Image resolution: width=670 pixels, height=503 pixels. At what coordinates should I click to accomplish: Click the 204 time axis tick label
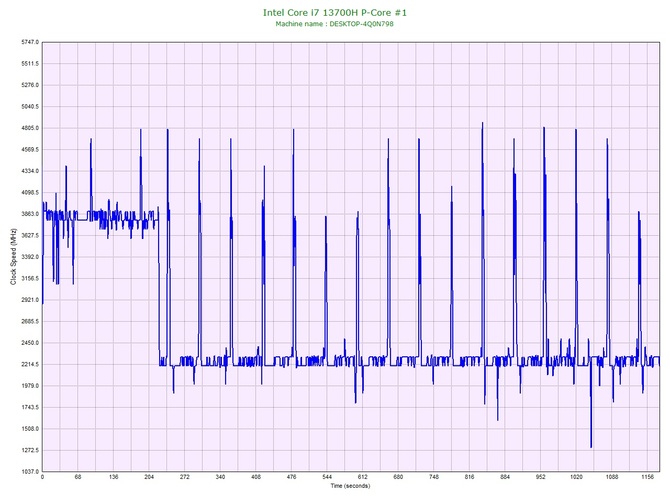tap(149, 477)
